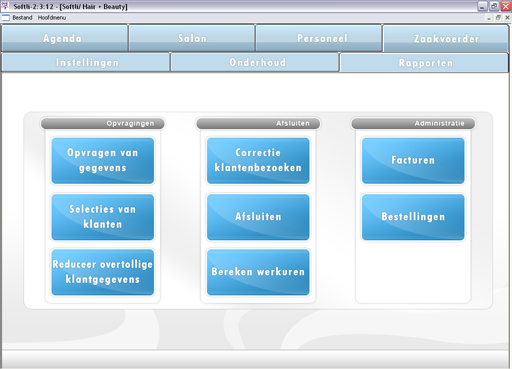This screenshot has width=512, height=369.
Task: Click the Softli app icon in title bar
Action: 5,6
